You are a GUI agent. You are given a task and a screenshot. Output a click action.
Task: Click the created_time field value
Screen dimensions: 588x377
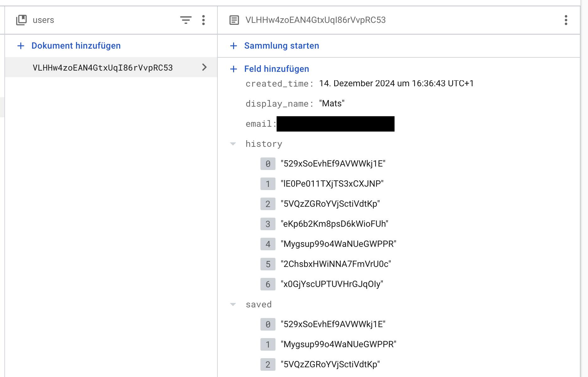(x=396, y=83)
